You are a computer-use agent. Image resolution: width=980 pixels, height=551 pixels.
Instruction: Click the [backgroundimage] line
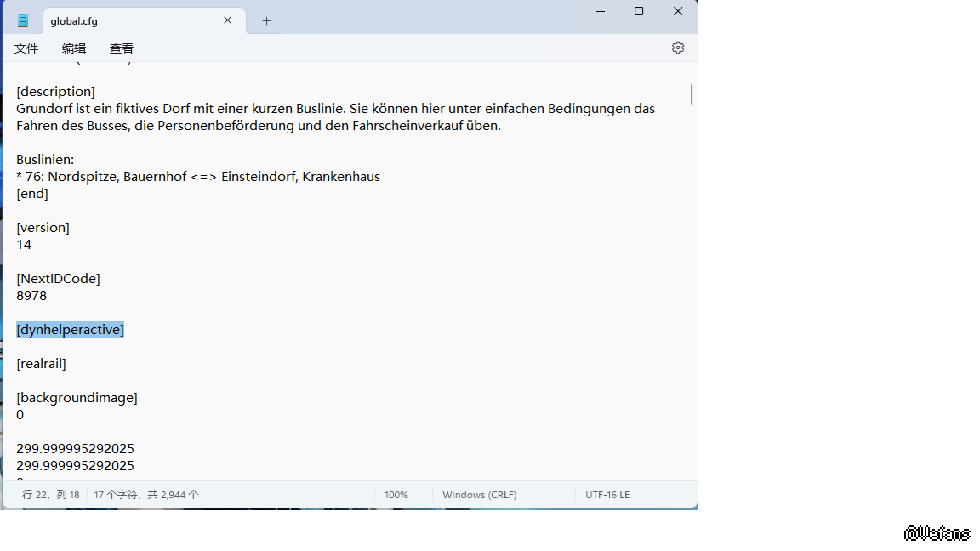pyautogui.click(x=77, y=398)
